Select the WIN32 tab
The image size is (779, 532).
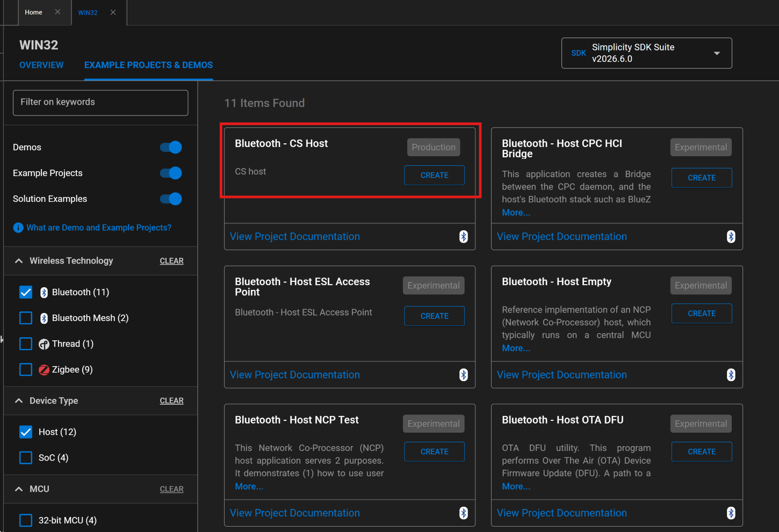point(88,12)
